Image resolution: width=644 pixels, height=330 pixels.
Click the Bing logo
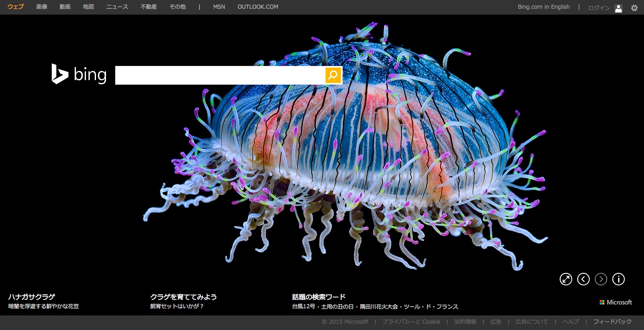click(x=79, y=75)
